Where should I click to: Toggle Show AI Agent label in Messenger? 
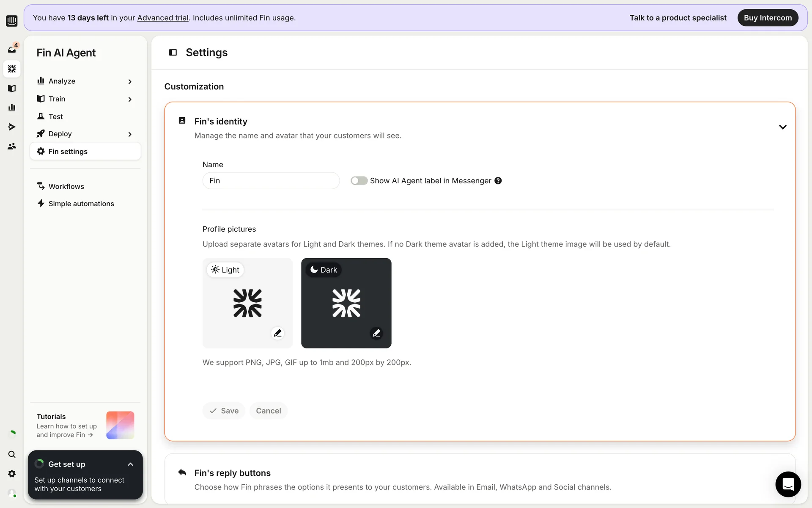coord(359,181)
